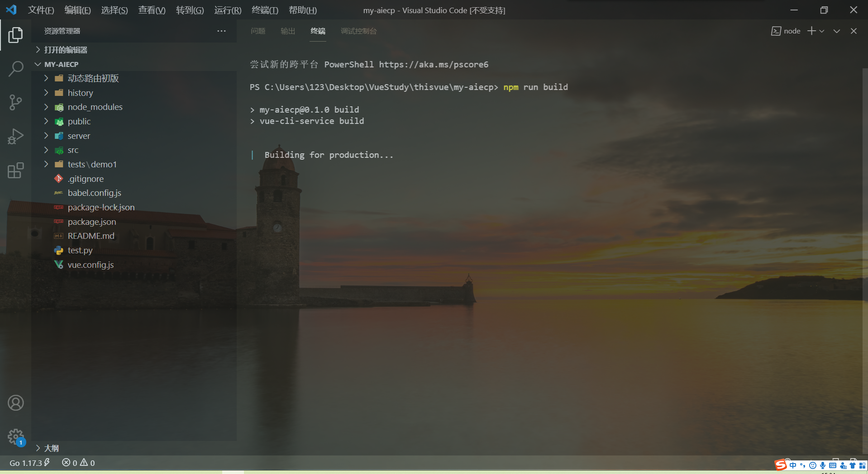This screenshot has height=474, width=868.
Task: Switch to the 问题 panel tab
Action: coord(258,31)
